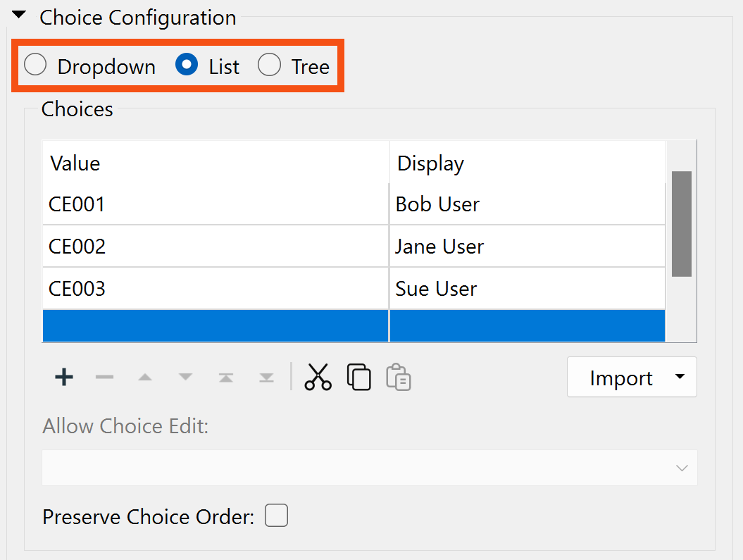
Task: Move the selected choice to the top
Action: pyautogui.click(x=226, y=377)
